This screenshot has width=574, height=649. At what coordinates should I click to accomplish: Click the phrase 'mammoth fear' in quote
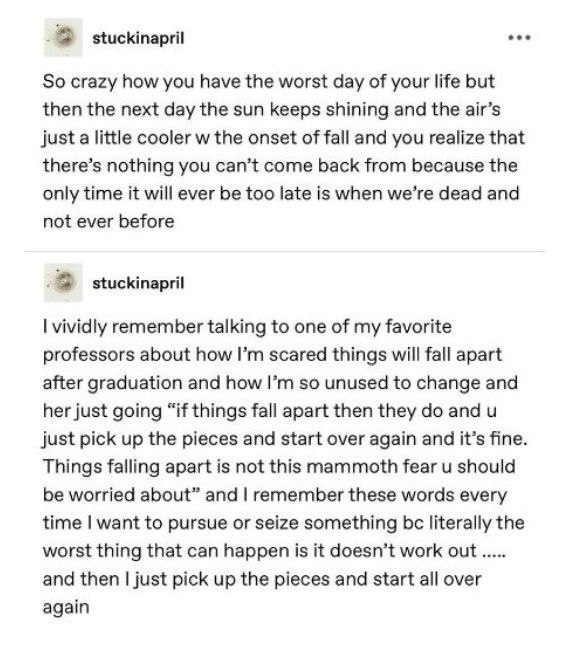pos(372,466)
